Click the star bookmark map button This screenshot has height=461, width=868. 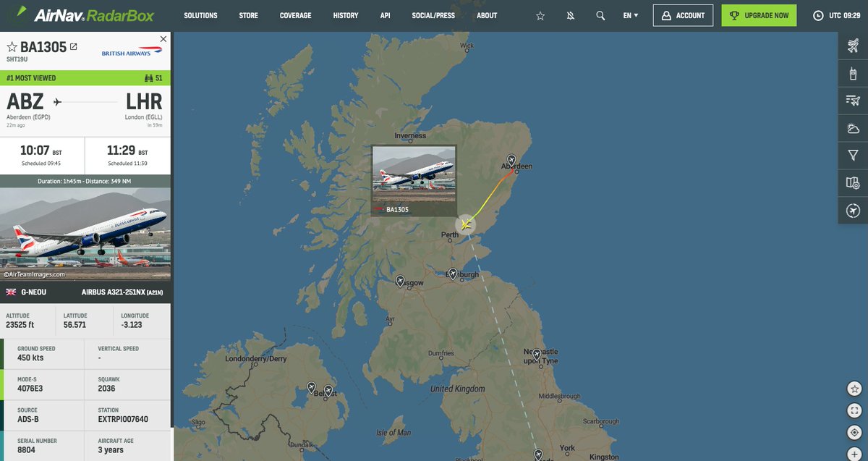854,389
